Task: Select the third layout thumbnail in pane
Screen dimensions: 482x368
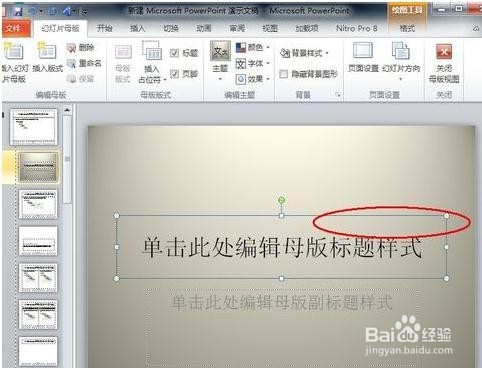Action: (38, 204)
